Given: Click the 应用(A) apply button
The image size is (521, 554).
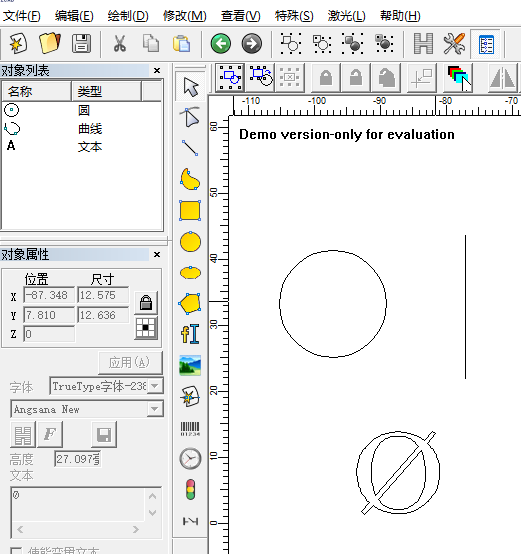Looking at the screenshot, I should 130,363.
